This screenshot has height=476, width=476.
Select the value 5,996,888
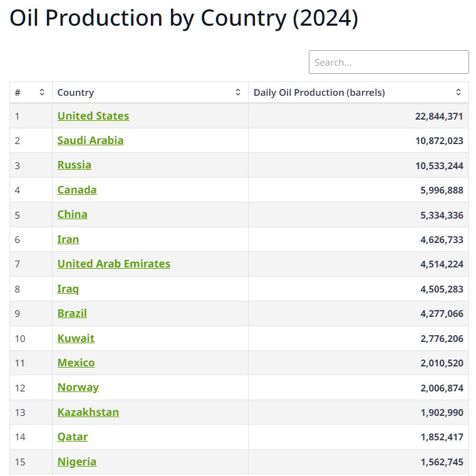tap(442, 190)
